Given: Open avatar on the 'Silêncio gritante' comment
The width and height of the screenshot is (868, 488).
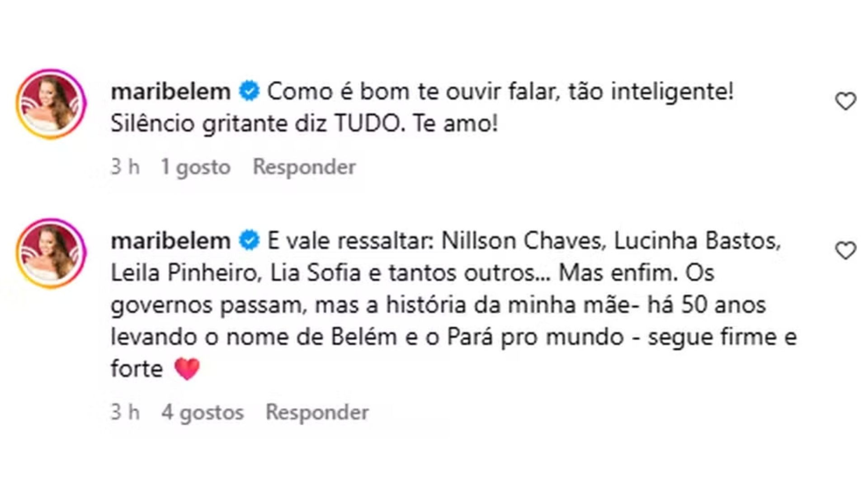Looking at the screenshot, I should click(51, 104).
